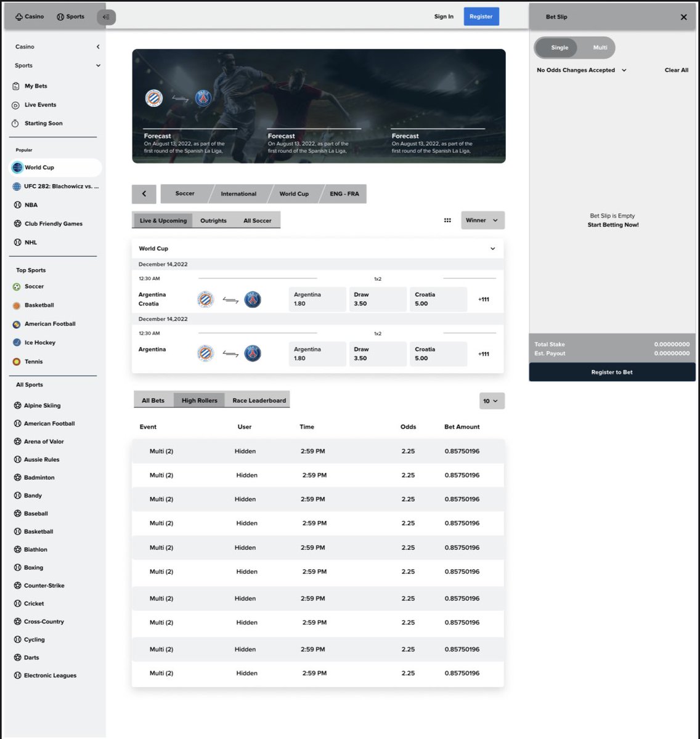Go back with the breadcrumb arrow button
700x739 pixels.
pos(144,193)
